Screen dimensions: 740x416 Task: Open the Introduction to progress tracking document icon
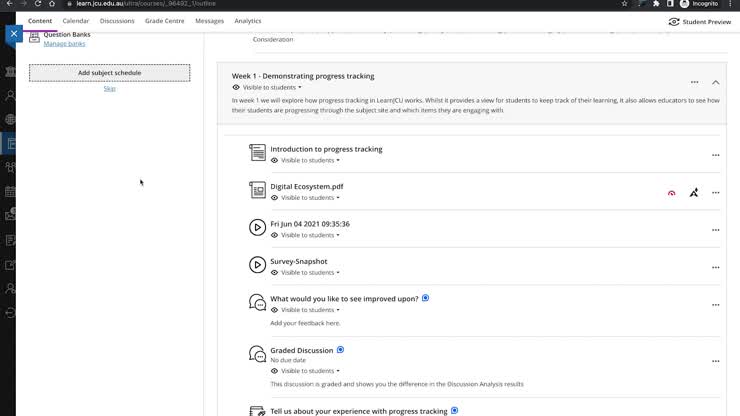[x=257, y=153]
